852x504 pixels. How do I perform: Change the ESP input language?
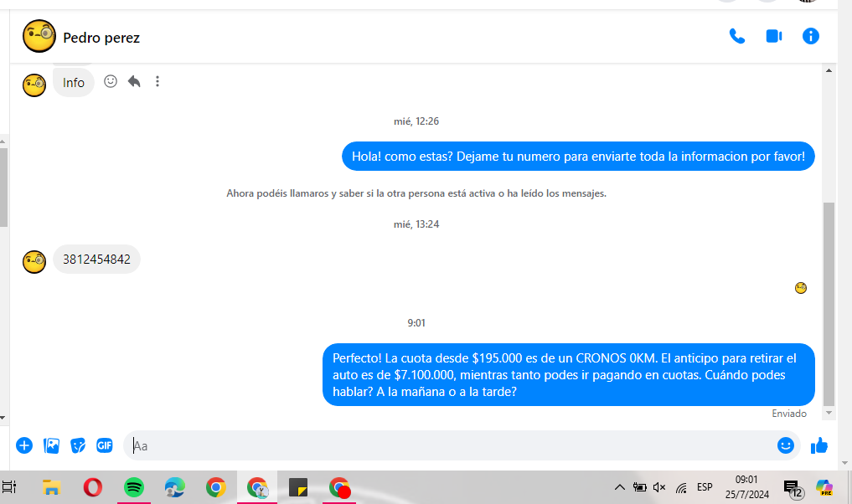pyautogui.click(x=705, y=487)
